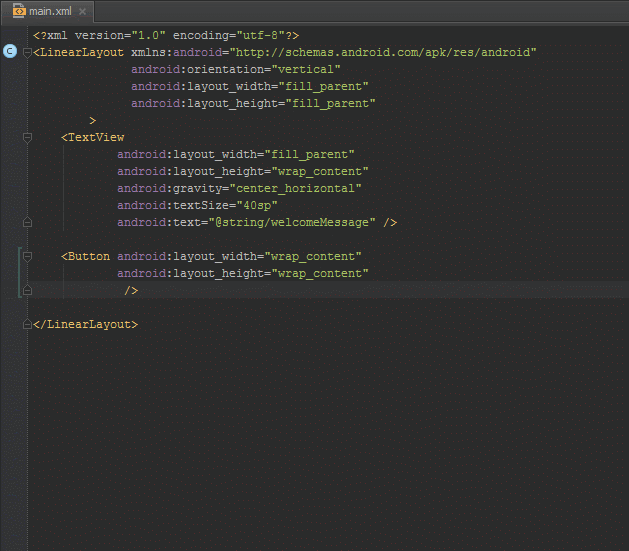Click the <Button tag name

coord(85,257)
